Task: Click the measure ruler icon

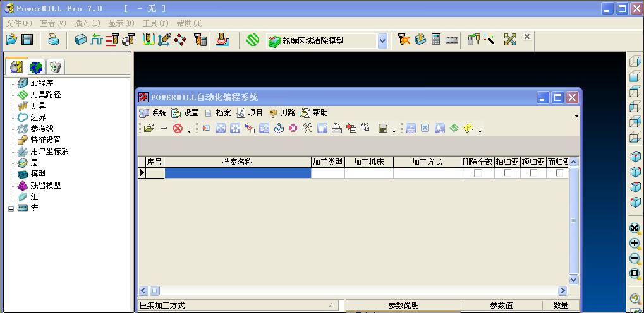Action: tap(452, 40)
